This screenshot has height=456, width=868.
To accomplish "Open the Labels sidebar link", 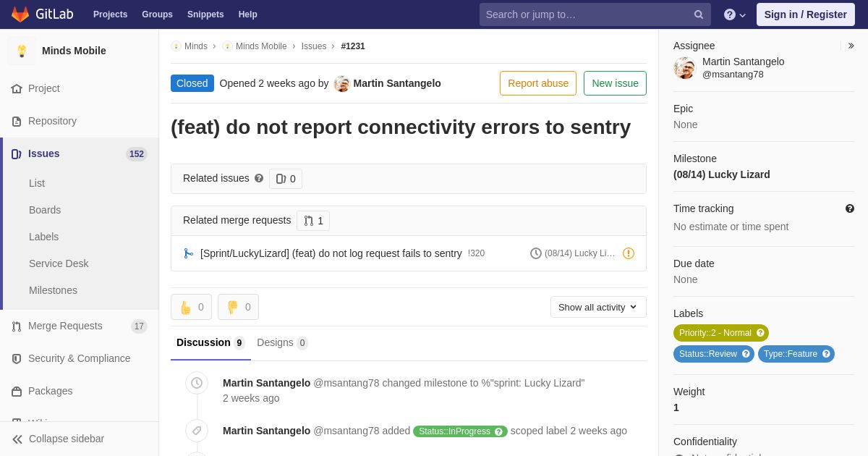I will pos(43,237).
